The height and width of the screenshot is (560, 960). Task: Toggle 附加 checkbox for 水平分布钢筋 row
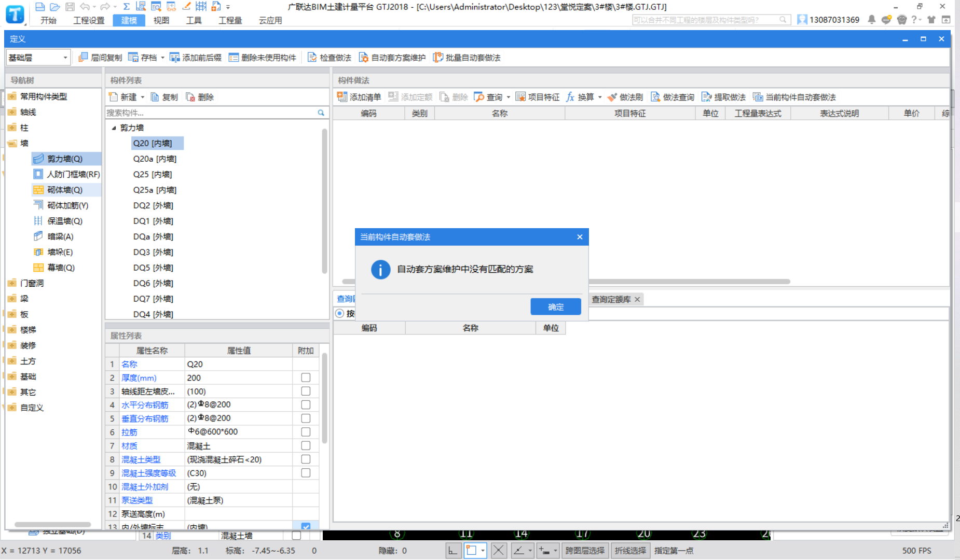coord(306,404)
